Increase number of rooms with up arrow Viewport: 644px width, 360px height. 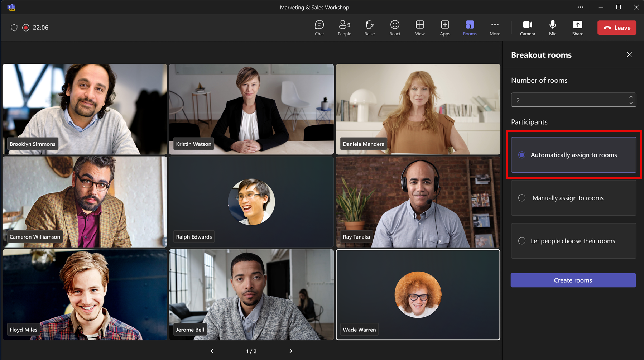[631, 97]
